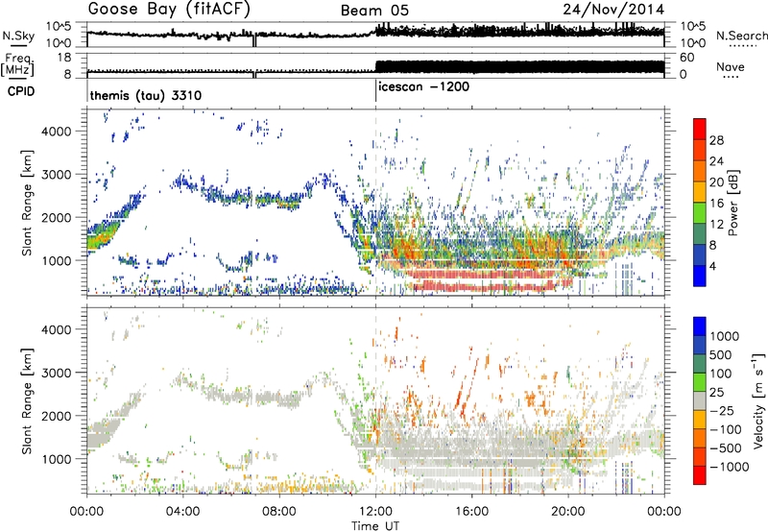Click the N.Sky solid line legend sample
This screenshot has height=532, width=768.
coord(18,45)
